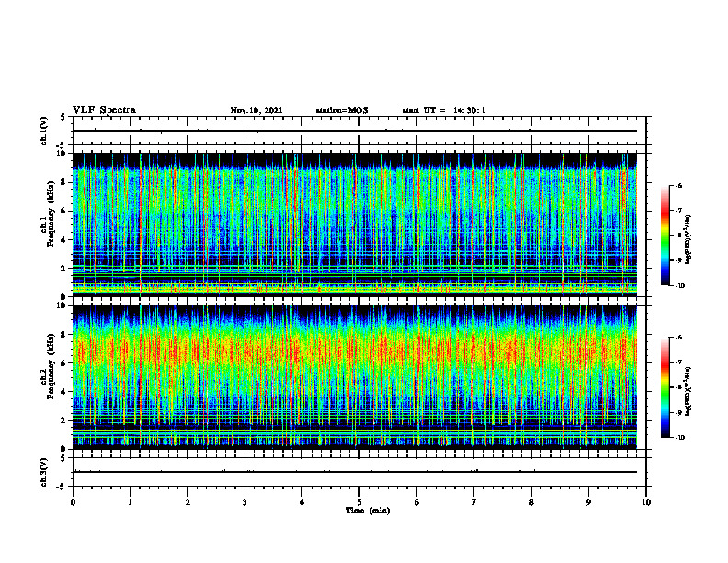Select the date "Nov.10, 2021" in header

(256, 110)
